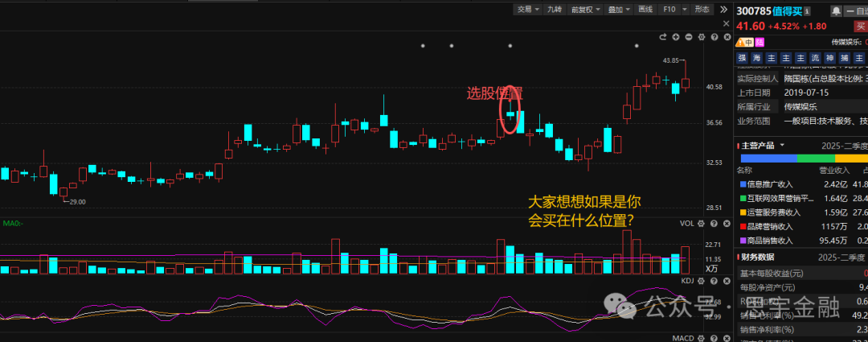The image size is (868, 342).
Task: Open the KDJ indicator settings gear
Action: point(702,282)
